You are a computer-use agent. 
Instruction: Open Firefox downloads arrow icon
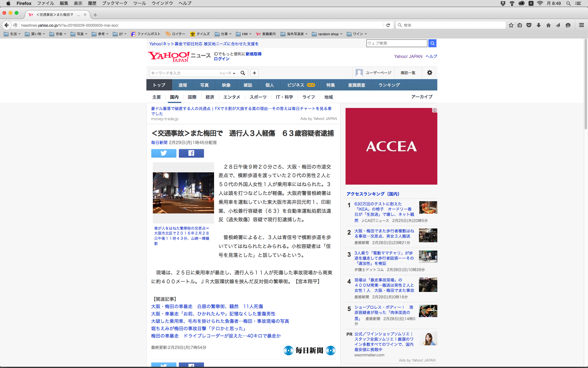click(x=539, y=25)
